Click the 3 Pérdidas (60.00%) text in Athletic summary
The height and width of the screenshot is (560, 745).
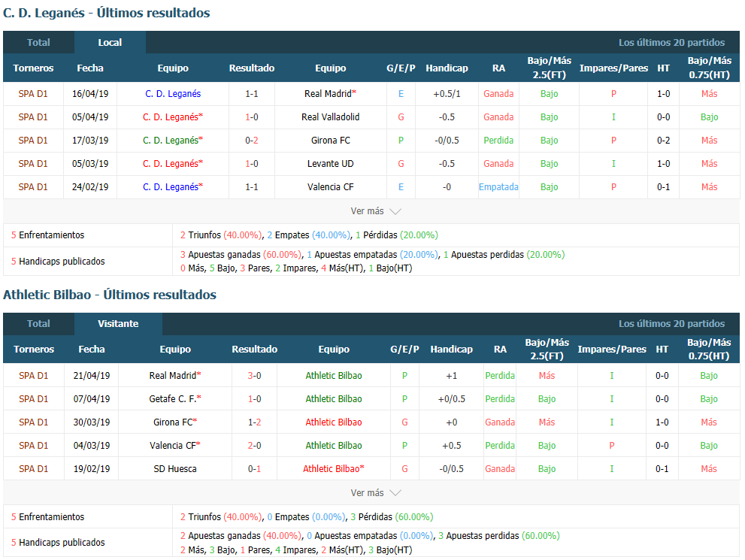[392, 516]
